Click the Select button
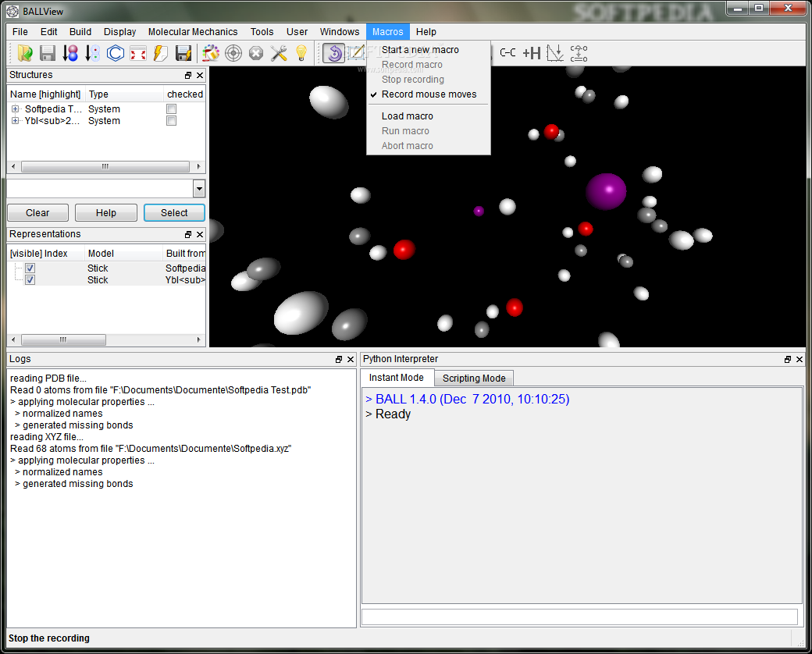Viewport: 812px width, 654px height. click(174, 213)
